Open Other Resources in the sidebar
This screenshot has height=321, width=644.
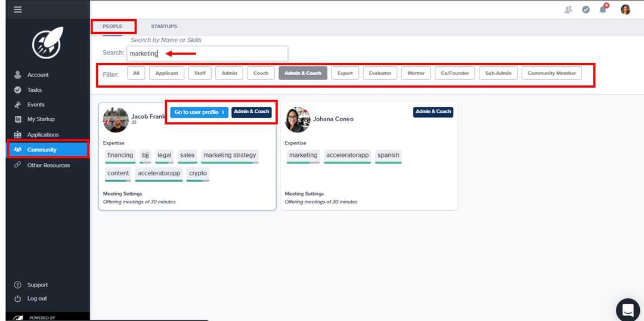click(x=48, y=165)
